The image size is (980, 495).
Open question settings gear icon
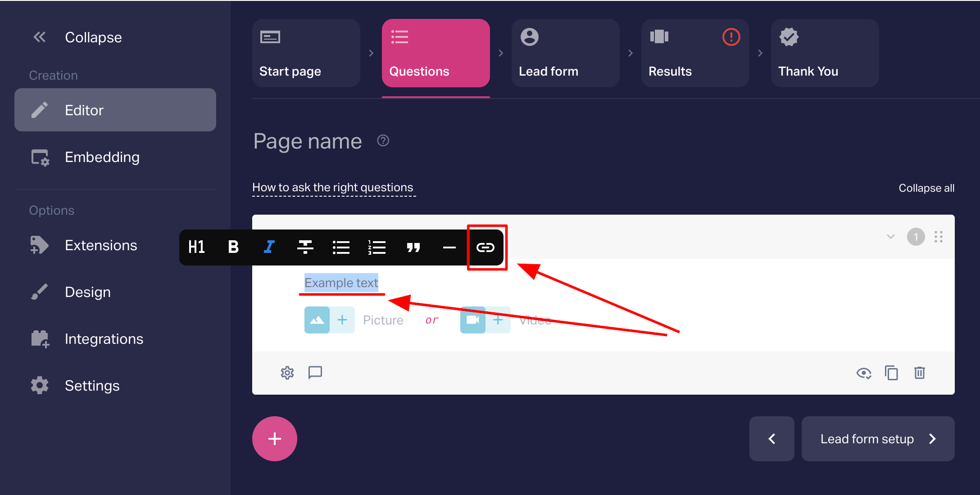coord(287,373)
